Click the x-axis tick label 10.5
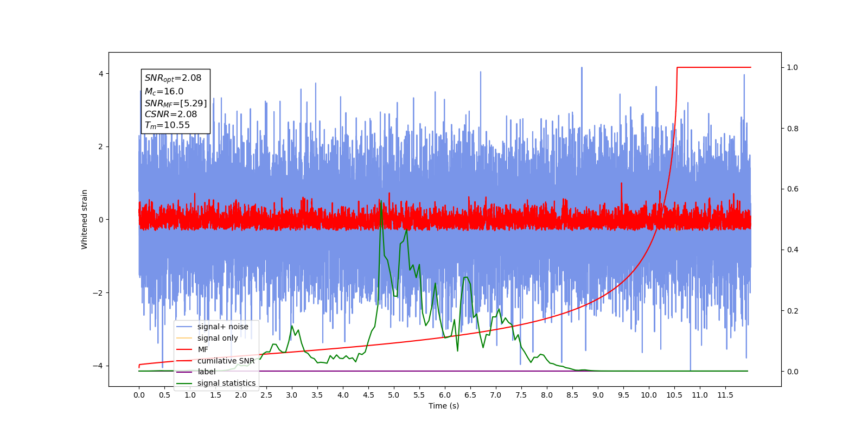Viewport: 868px width, 434px height. (x=674, y=395)
